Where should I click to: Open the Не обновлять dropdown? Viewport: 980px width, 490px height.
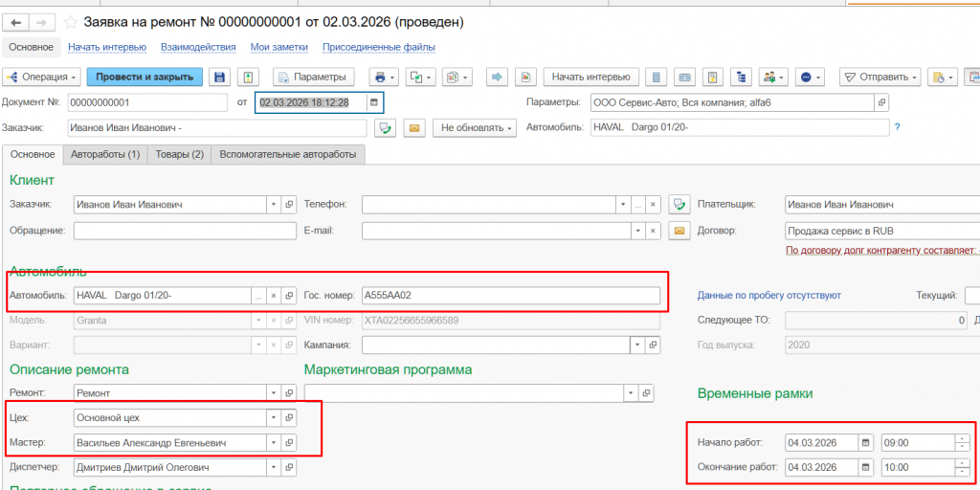click(475, 127)
